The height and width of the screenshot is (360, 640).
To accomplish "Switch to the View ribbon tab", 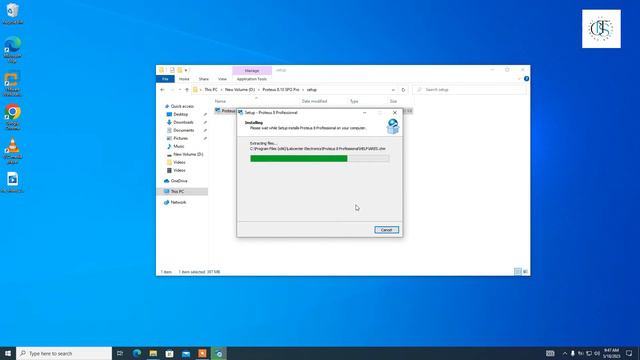I will tap(222, 79).
